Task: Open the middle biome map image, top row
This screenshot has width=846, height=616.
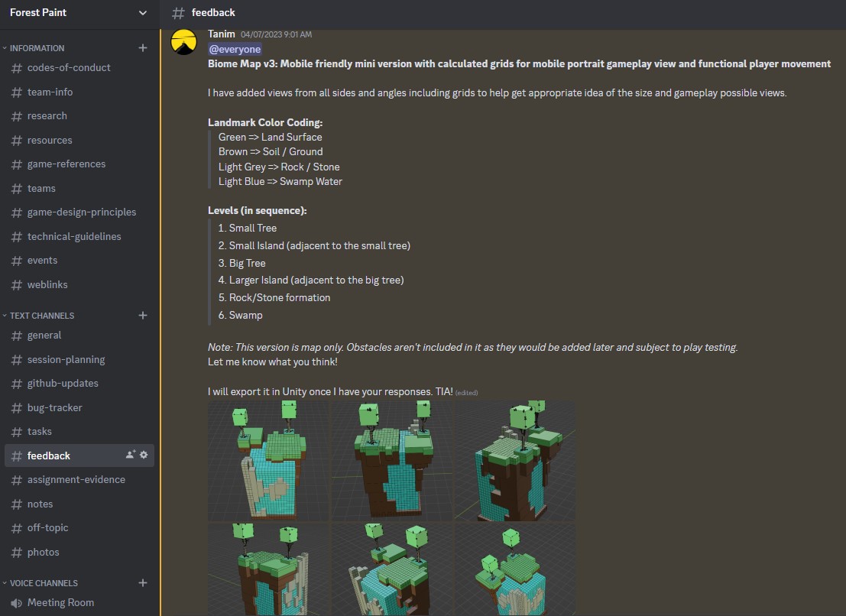Action: click(x=391, y=461)
